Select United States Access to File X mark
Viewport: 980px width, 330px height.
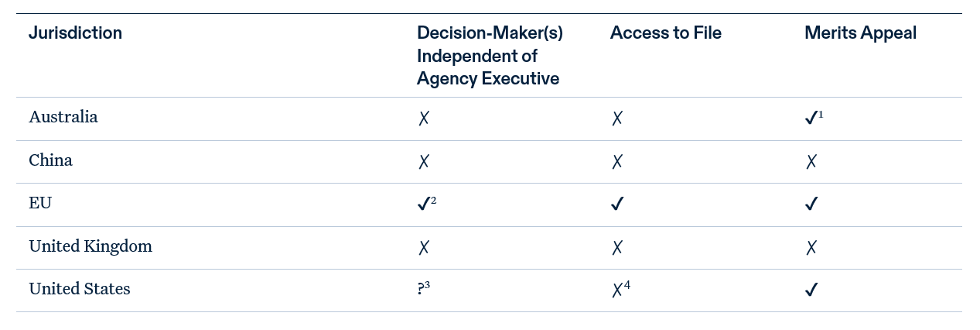[x=617, y=290]
